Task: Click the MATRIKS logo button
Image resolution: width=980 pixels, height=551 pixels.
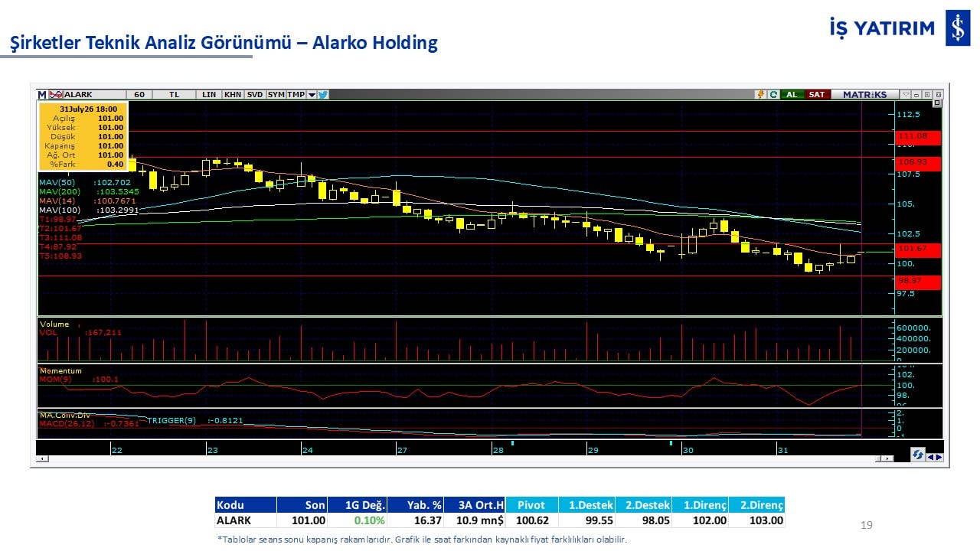Action: 864,95
